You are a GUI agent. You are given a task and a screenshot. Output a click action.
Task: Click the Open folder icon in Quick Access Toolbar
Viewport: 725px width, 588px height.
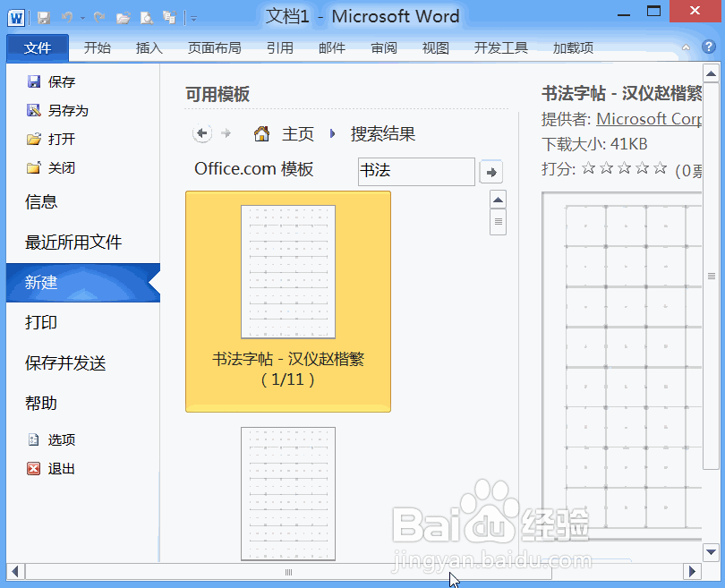coord(123,18)
